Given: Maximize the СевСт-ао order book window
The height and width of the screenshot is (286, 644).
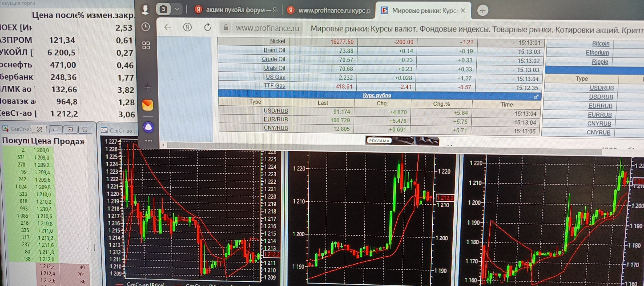Looking at the screenshot, I should pos(70,129).
